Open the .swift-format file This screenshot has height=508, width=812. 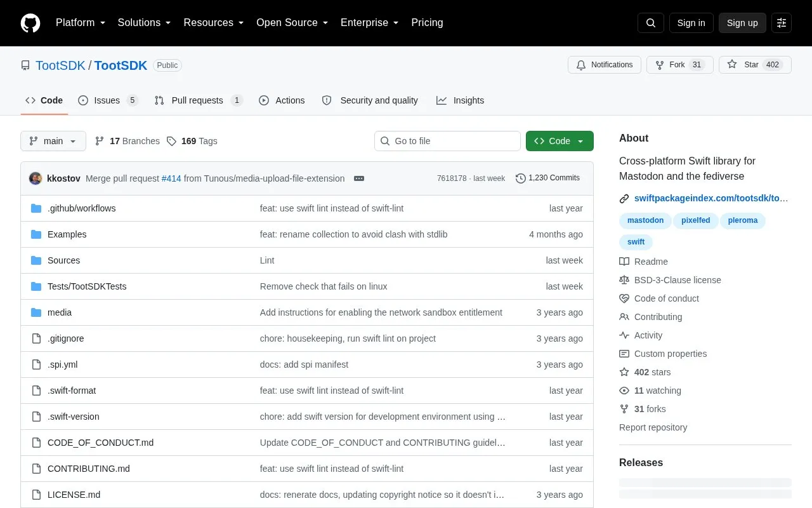(x=72, y=391)
